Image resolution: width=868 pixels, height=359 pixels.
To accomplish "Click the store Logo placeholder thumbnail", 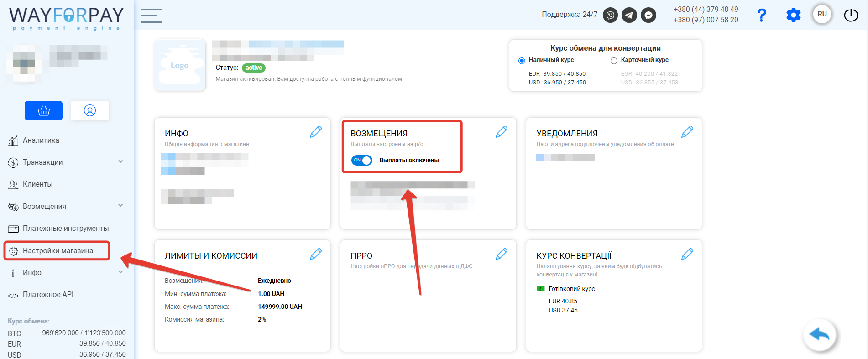I will click(180, 65).
